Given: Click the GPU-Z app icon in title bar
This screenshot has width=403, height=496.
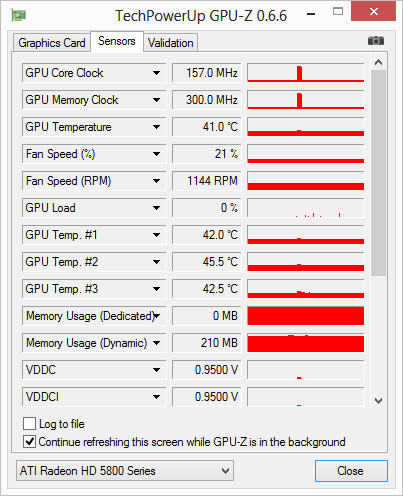Looking at the screenshot, I should pos(19,15).
